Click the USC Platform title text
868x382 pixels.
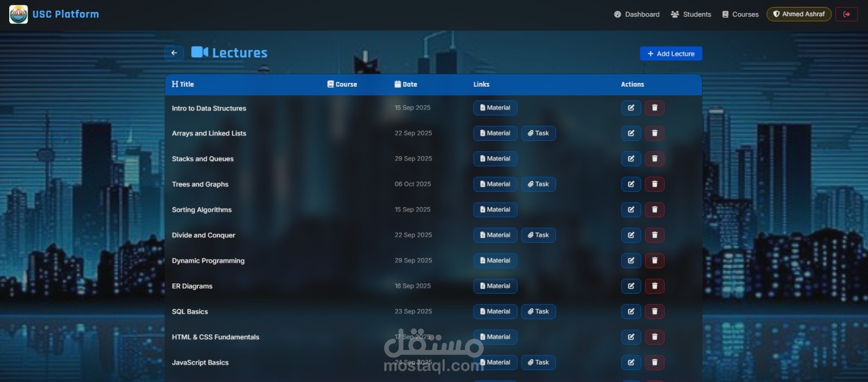click(x=66, y=14)
